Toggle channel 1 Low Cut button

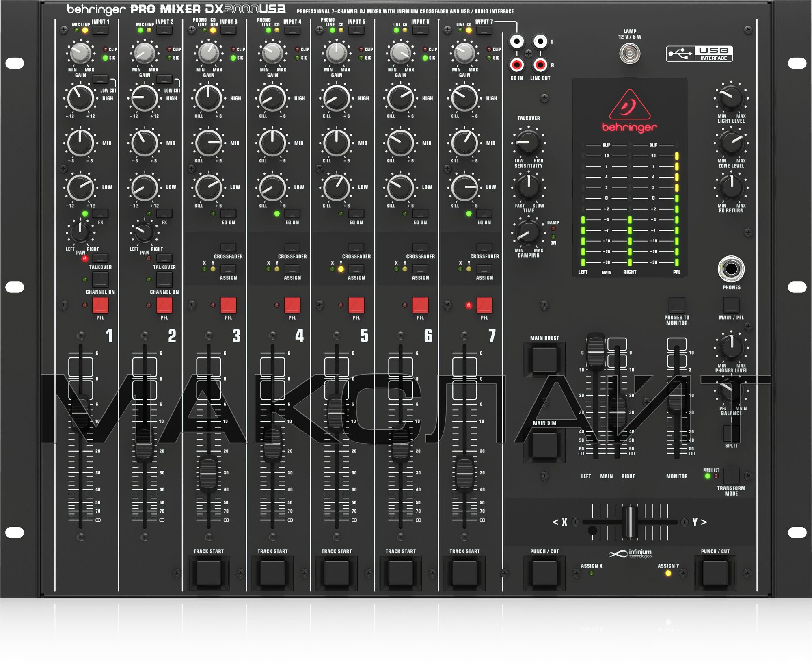[x=100, y=79]
